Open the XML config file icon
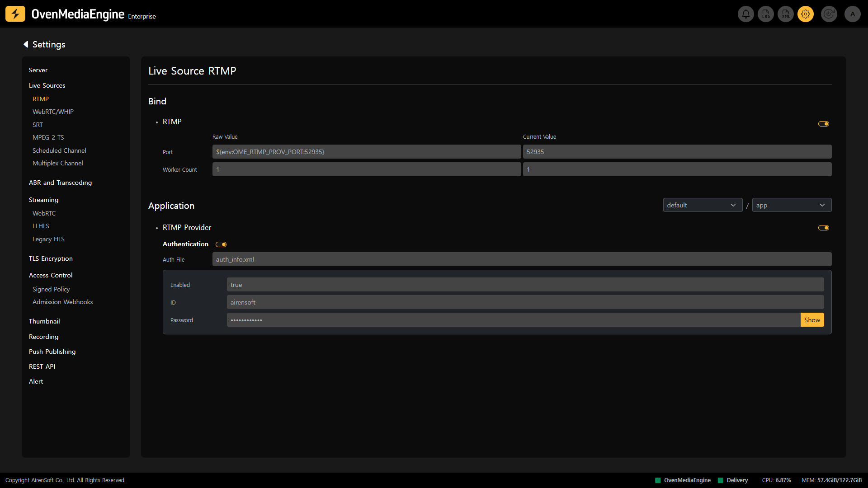 [x=786, y=14]
